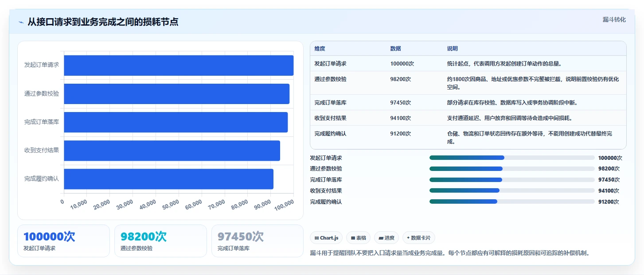The width and height of the screenshot is (644, 275).
Task: Click chart axis label 完成履约确认
Action: point(42,179)
